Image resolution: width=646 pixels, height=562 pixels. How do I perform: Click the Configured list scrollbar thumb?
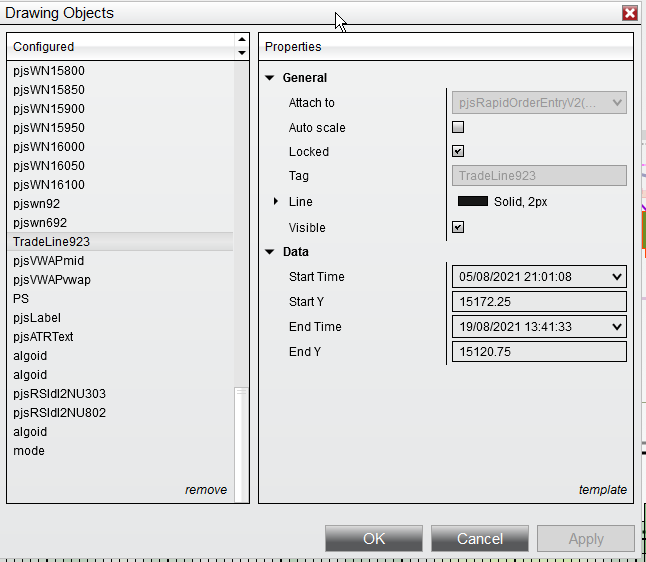pyautogui.click(x=241, y=444)
